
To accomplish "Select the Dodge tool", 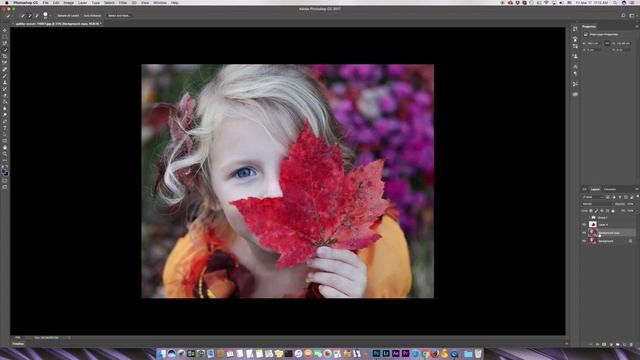I will pyautogui.click(x=5, y=115).
